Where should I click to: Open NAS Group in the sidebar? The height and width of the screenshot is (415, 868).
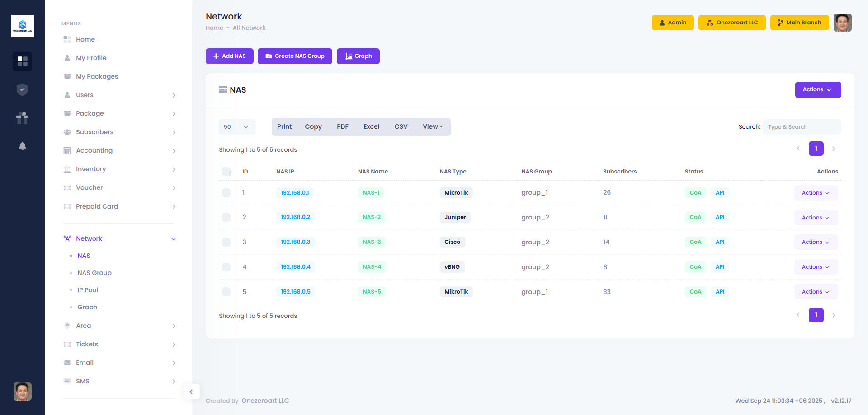[94, 273]
